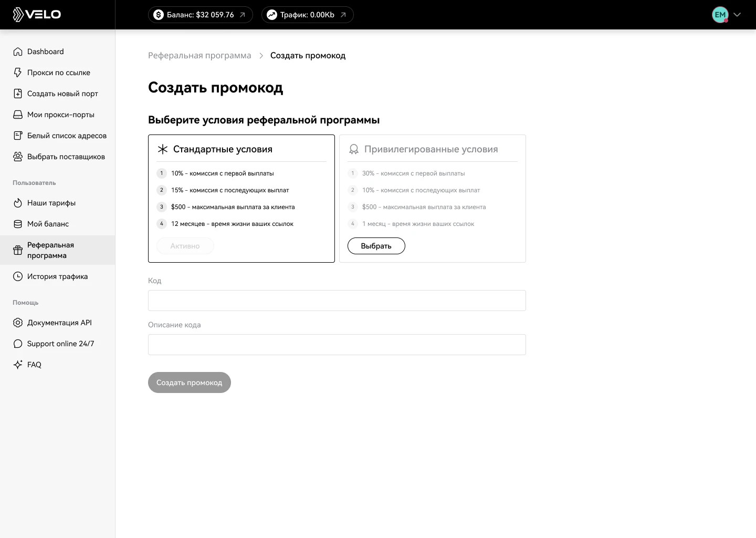Viewport: 756px width, 538px height.
Task: Click the Реферальная программа breadcrumb link
Action: [x=199, y=56]
